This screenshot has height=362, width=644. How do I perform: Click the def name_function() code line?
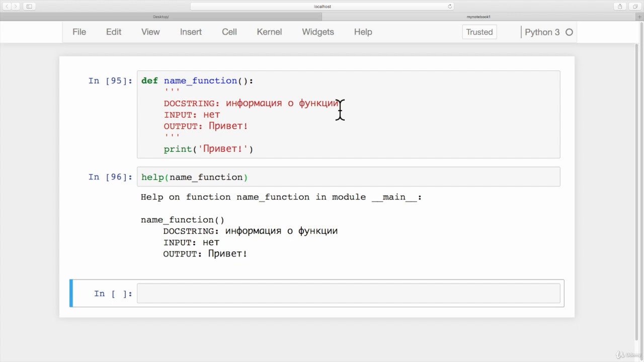197,80
